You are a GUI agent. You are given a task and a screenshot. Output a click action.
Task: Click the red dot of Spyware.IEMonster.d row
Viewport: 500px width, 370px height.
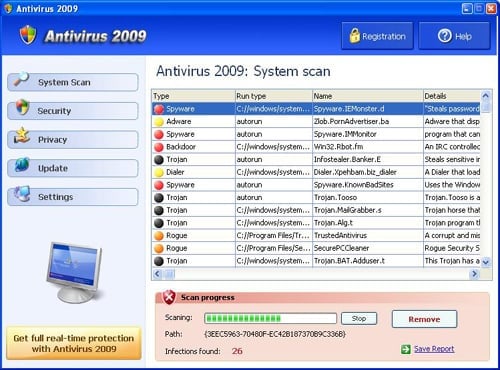(x=159, y=109)
